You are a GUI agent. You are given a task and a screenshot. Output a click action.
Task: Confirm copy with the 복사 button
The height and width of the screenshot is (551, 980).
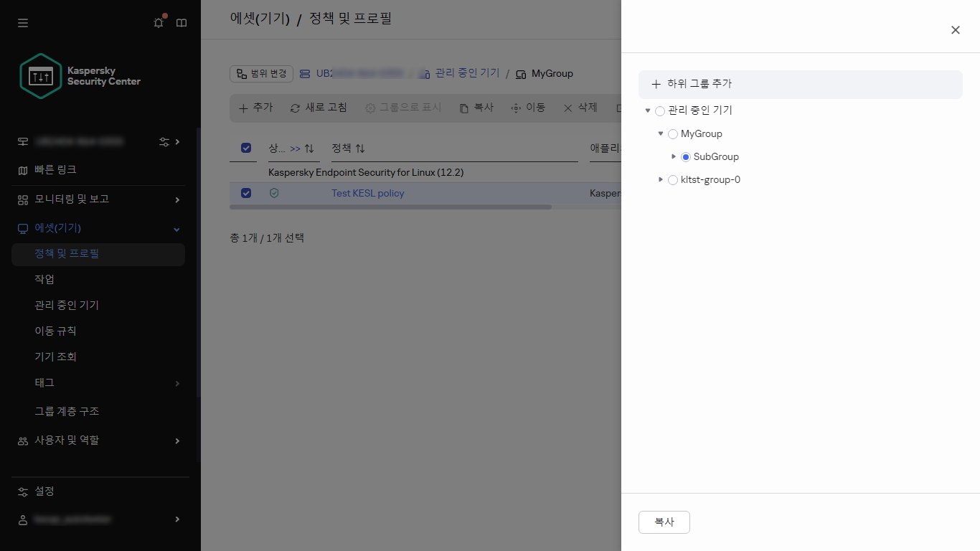664,522
